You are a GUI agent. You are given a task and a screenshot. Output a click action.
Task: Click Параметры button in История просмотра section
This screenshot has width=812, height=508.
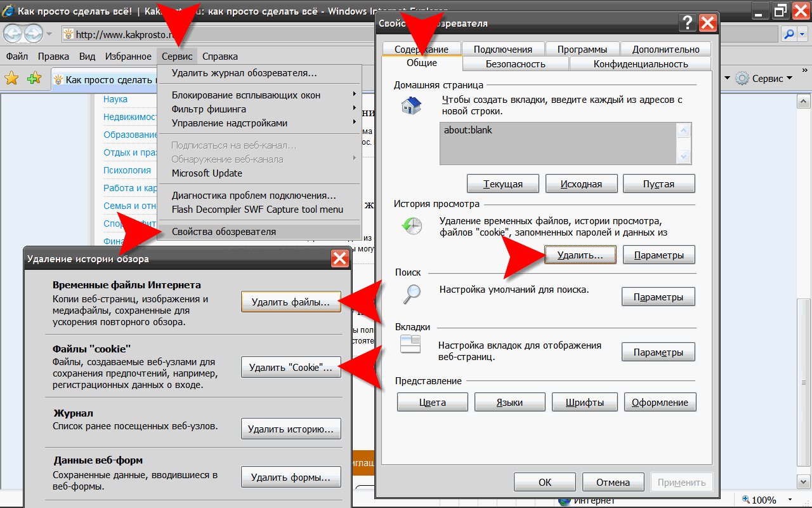click(658, 255)
